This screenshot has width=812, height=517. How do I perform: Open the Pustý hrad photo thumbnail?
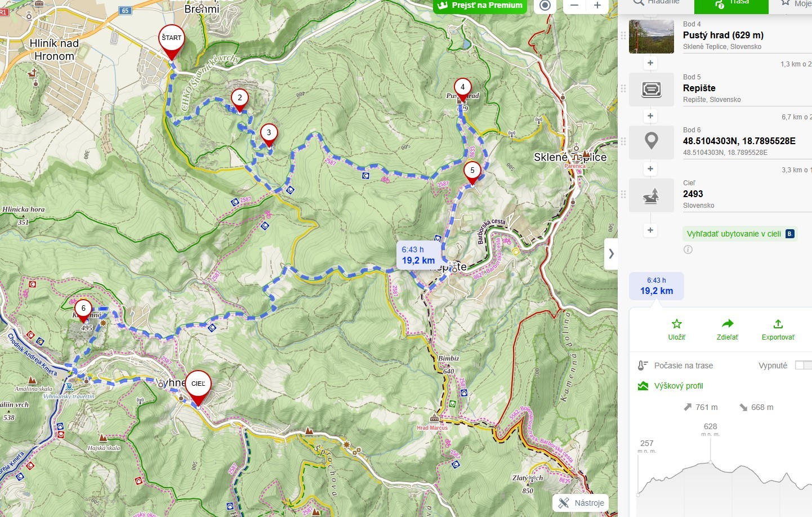[652, 37]
